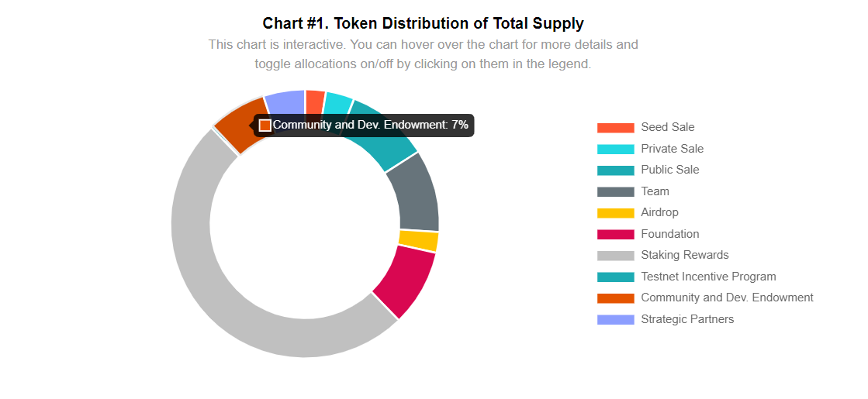The image size is (868, 399).
Task: Click Community and Dev. Endowment legend label
Action: [727, 298]
